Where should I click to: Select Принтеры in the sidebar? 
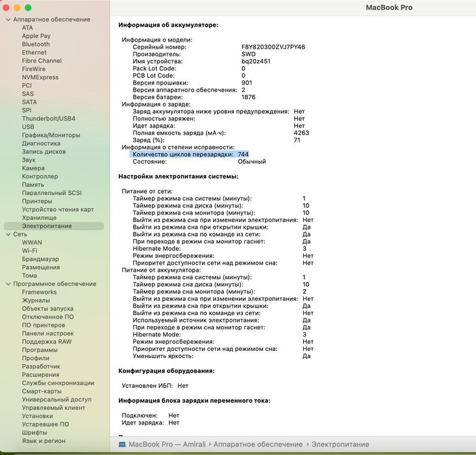click(x=37, y=201)
